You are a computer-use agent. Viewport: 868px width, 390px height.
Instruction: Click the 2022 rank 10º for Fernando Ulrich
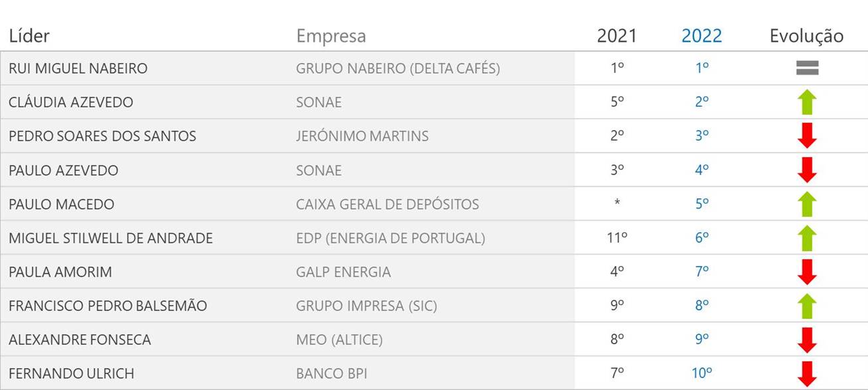click(x=701, y=373)
